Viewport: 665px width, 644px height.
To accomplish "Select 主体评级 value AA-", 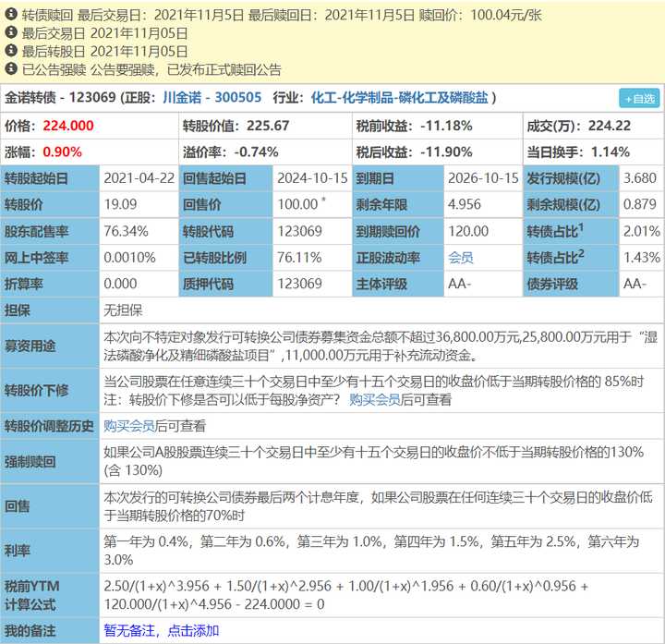I will [x=459, y=284].
